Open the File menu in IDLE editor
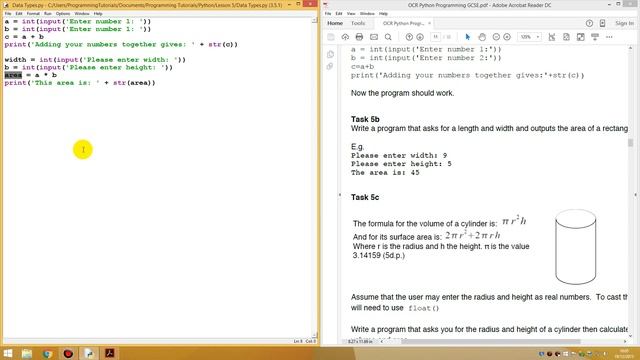Viewport: 640px width, 360px height. point(8,13)
